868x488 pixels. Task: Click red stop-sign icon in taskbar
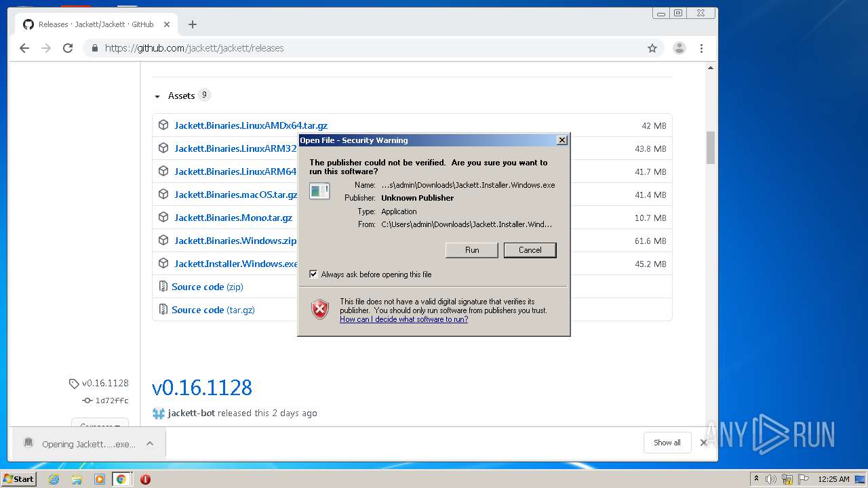pyautogui.click(x=145, y=479)
